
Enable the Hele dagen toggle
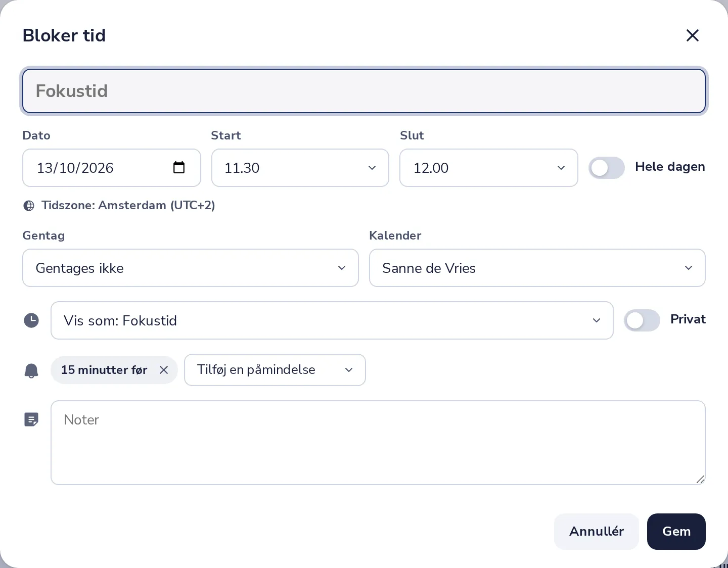click(x=607, y=168)
